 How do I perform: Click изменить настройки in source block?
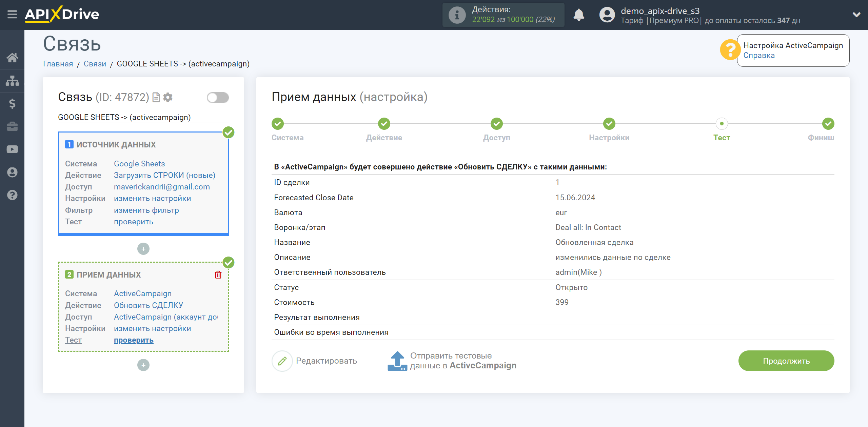[152, 199]
